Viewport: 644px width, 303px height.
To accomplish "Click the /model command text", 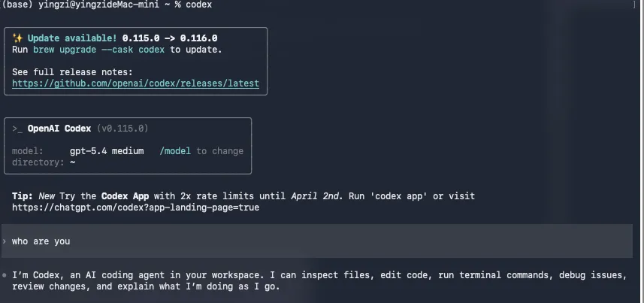I will [x=175, y=151].
